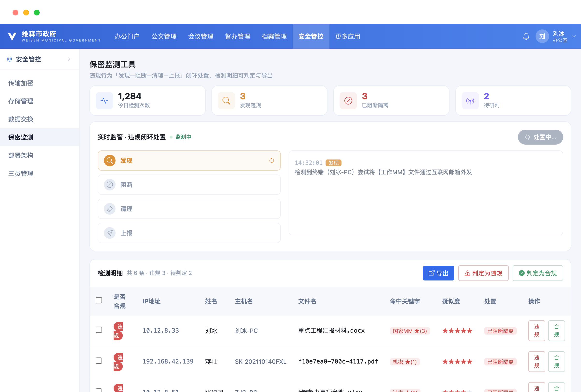Open the 公文管理 nav tab
Screen dimensions: 581x392
[164, 36]
